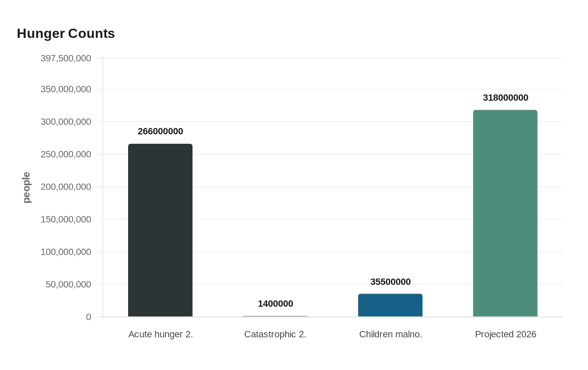Click the 250,000,000 y-axis tick label
The image size is (588, 370).
click(x=66, y=155)
